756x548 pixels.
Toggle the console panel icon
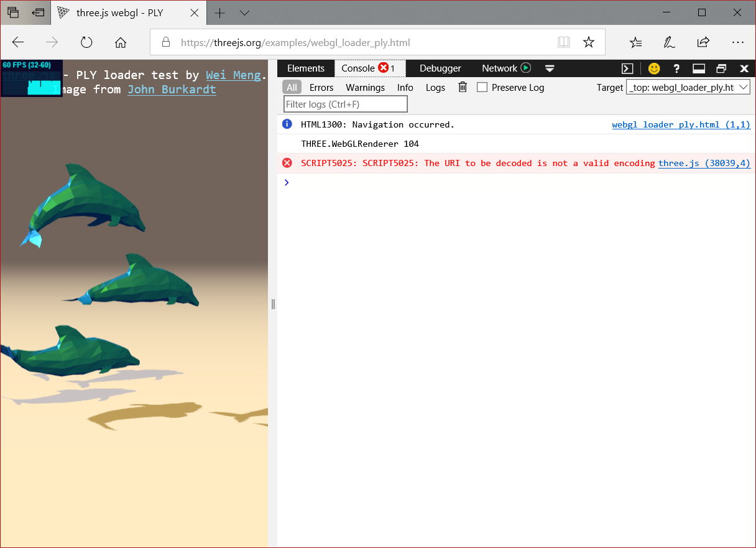click(x=628, y=68)
